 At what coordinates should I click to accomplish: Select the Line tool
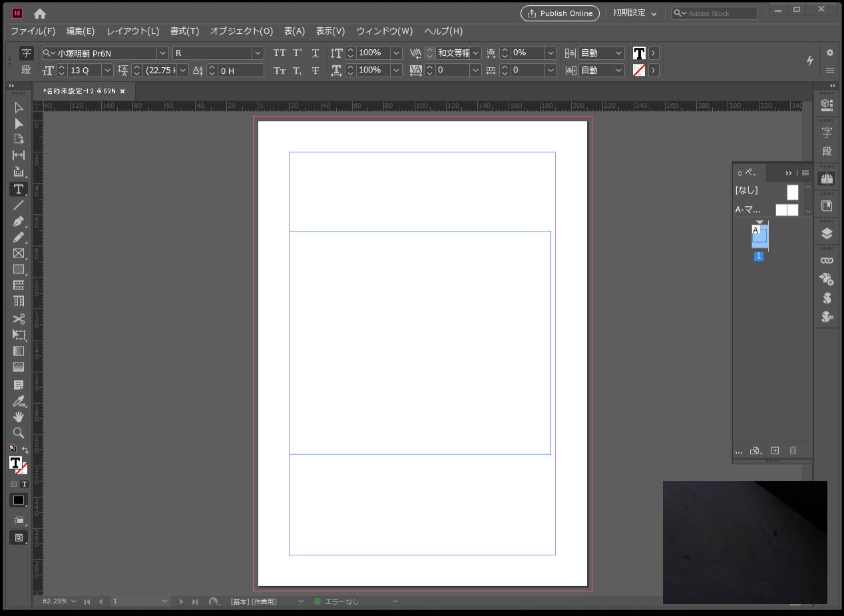pyautogui.click(x=19, y=206)
